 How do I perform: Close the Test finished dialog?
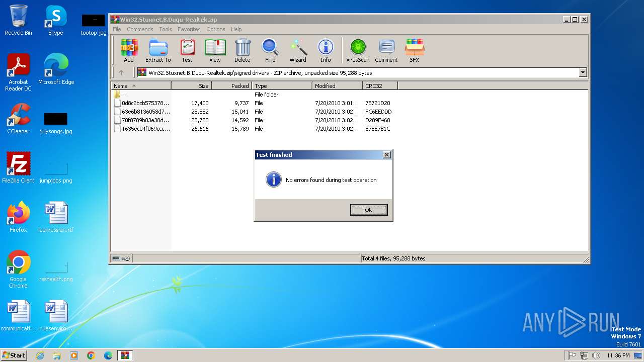tap(387, 155)
